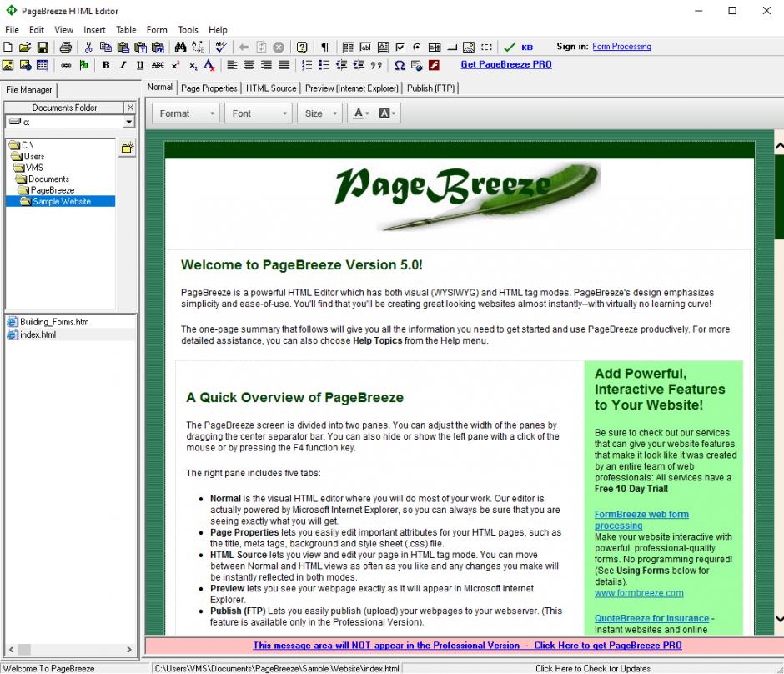Toggle italic formatting
Viewport: 784px width, 674px height.
pos(123,65)
